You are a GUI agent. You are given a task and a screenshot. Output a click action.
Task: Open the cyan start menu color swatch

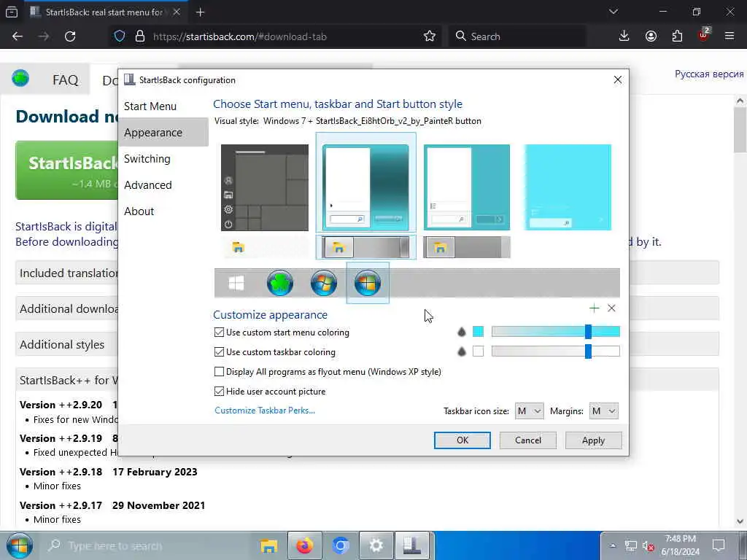[478, 332]
